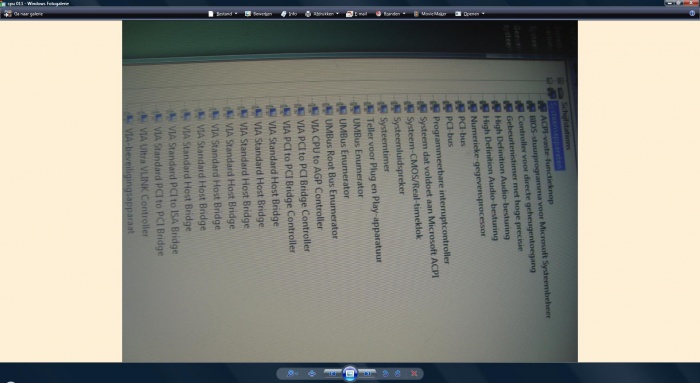Show the Info pane
The width and height of the screenshot is (700, 383).
point(289,14)
